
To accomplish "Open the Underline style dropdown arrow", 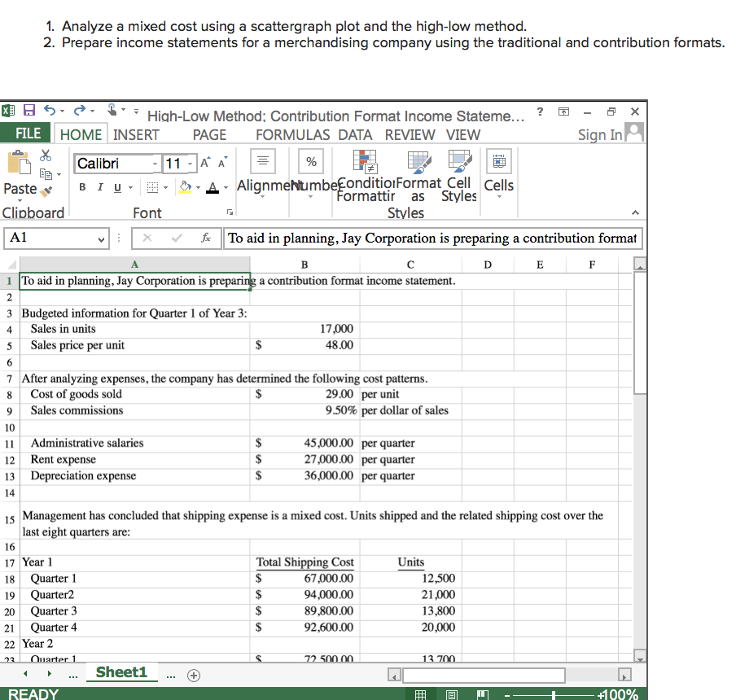I will pyautogui.click(x=130, y=188).
